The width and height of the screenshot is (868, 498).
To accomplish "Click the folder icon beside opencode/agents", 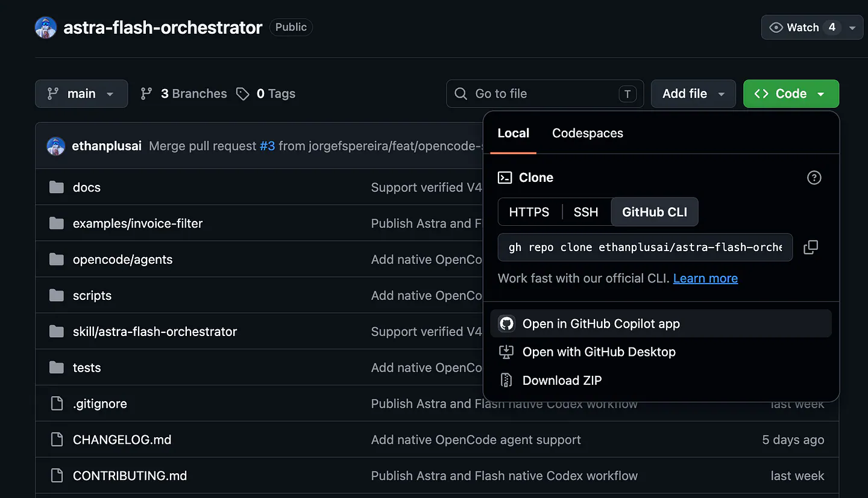I will click(57, 260).
